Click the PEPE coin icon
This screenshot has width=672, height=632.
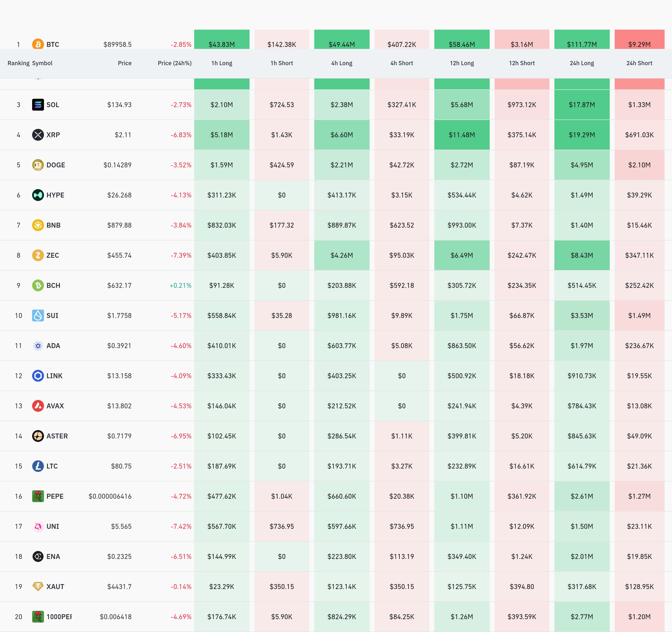click(x=38, y=496)
